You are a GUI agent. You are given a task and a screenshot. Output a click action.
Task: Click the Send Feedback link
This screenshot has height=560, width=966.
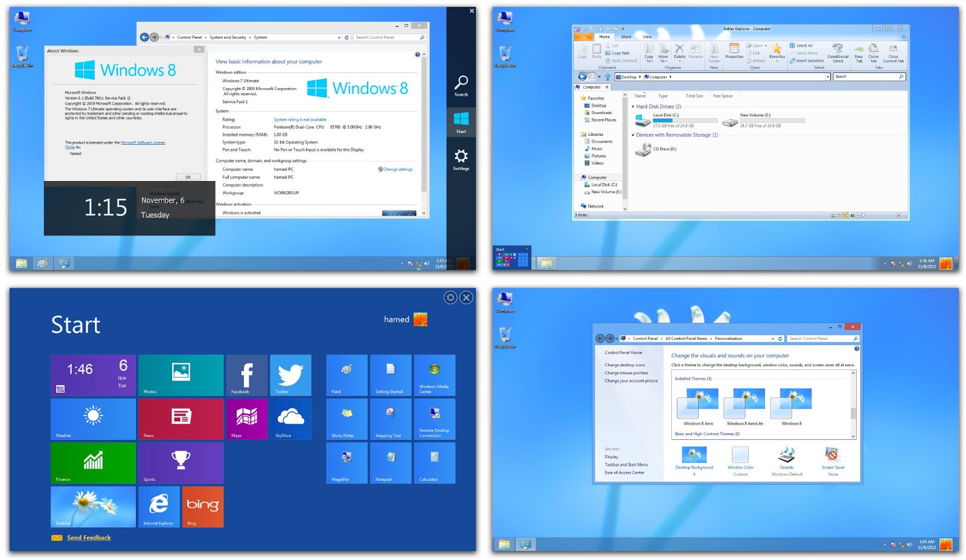click(x=89, y=538)
